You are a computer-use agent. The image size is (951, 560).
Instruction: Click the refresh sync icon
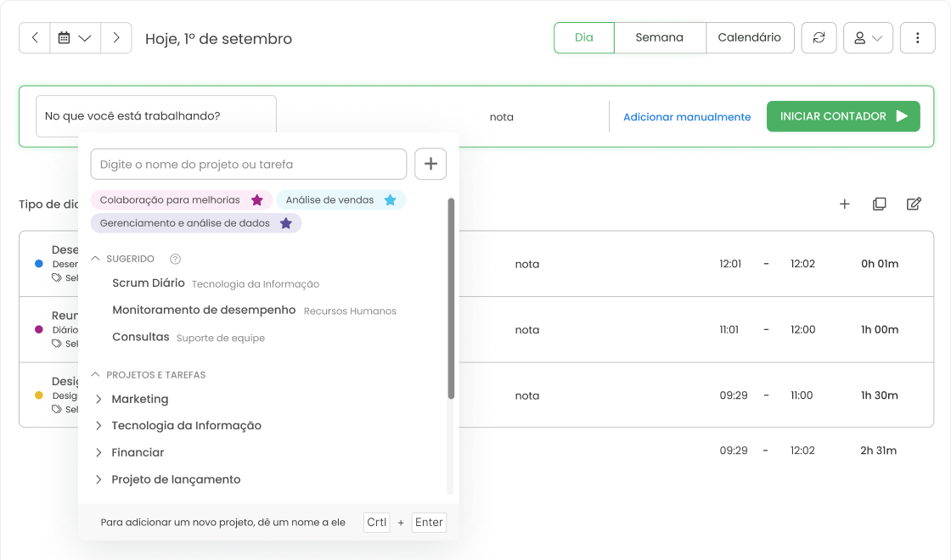819,38
